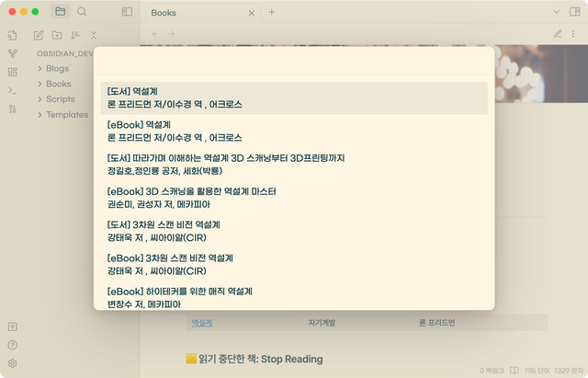Navigate back arrow
Image resolution: width=588 pixels, height=378 pixels.
155,34
